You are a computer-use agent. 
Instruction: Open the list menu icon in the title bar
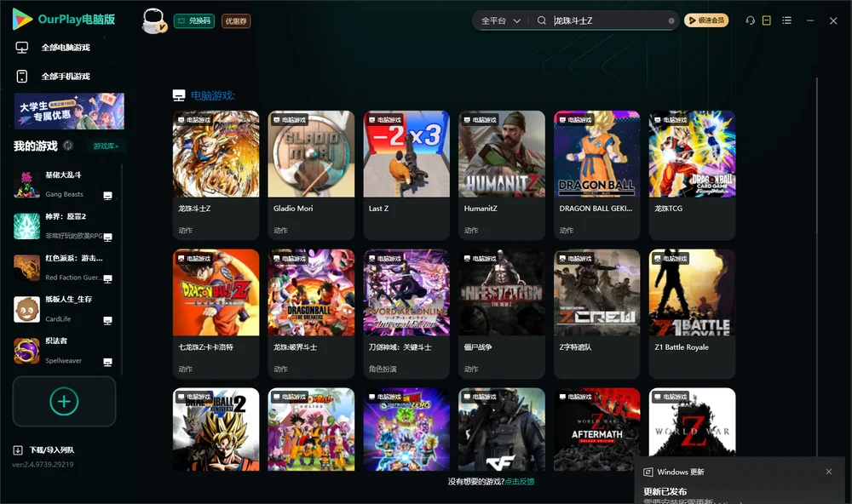pos(786,20)
